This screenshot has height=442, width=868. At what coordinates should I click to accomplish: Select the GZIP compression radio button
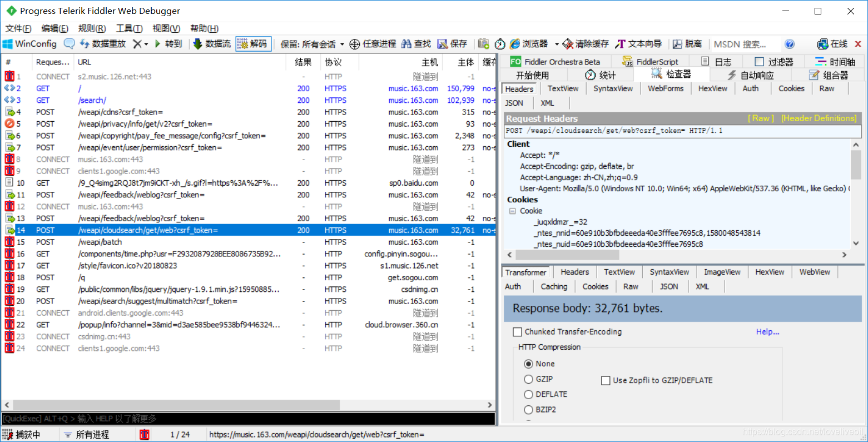(529, 379)
